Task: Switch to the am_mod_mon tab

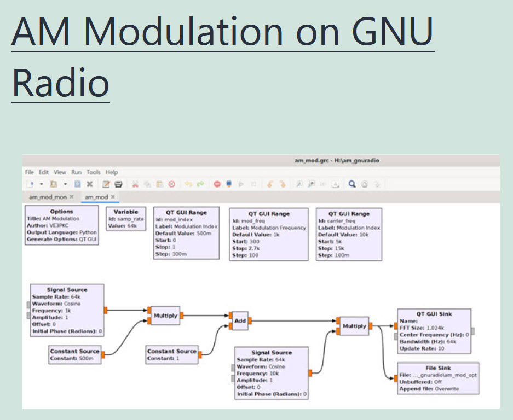Action: click(x=48, y=196)
